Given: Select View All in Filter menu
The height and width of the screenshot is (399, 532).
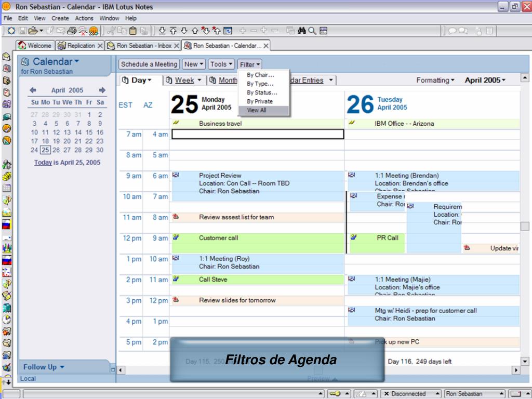Looking at the screenshot, I should pyautogui.click(x=263, y=110).
